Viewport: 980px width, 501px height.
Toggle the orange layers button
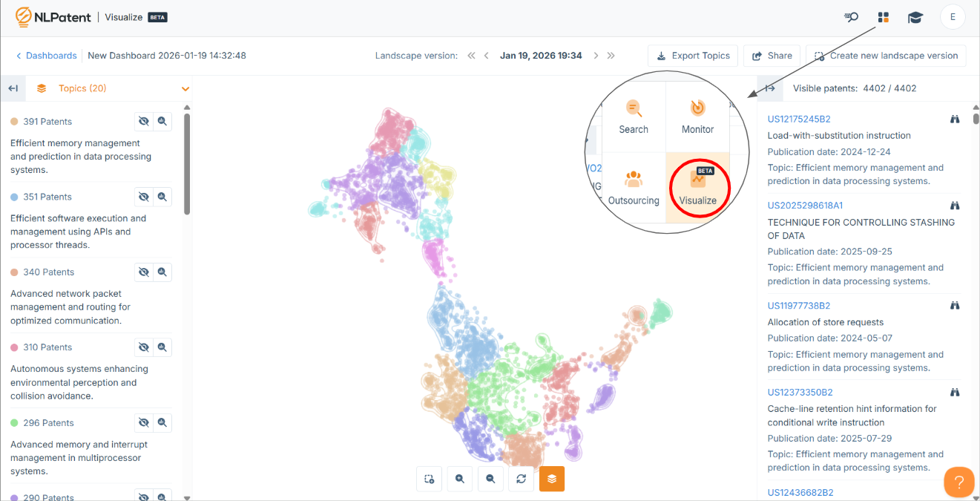pos(552,479)
